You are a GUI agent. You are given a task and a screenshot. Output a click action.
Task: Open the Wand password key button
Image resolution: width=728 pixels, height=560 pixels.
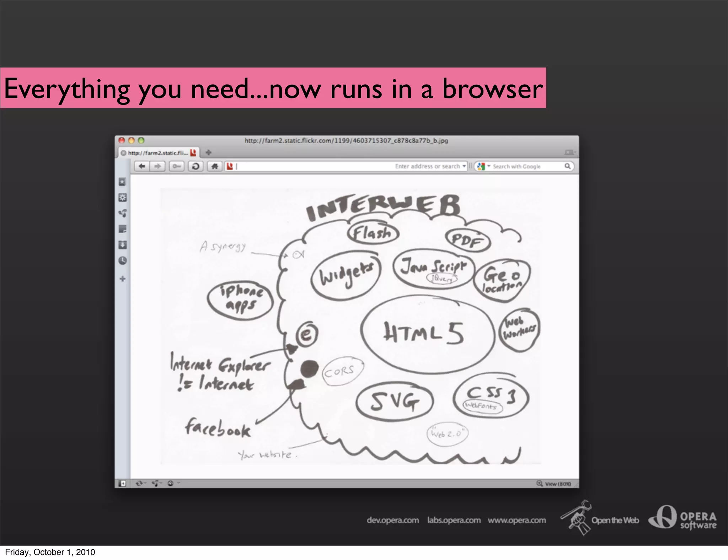pyautogui.click(x=177, y=166)
